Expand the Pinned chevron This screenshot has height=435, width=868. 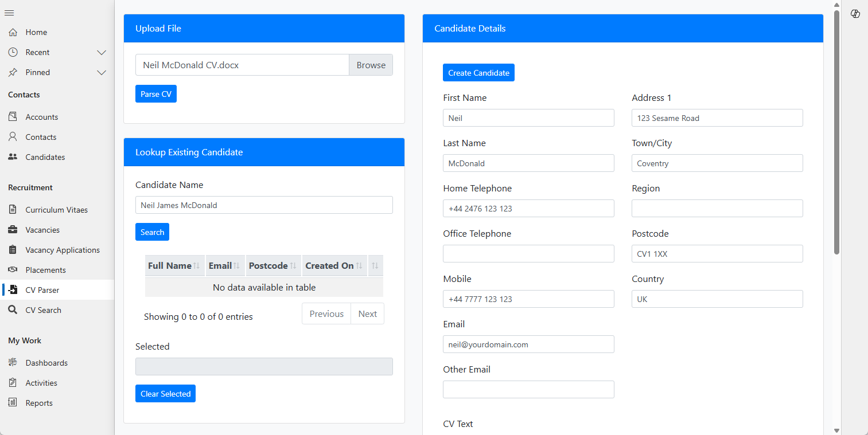pyautogui.click(x=102, y=72)
